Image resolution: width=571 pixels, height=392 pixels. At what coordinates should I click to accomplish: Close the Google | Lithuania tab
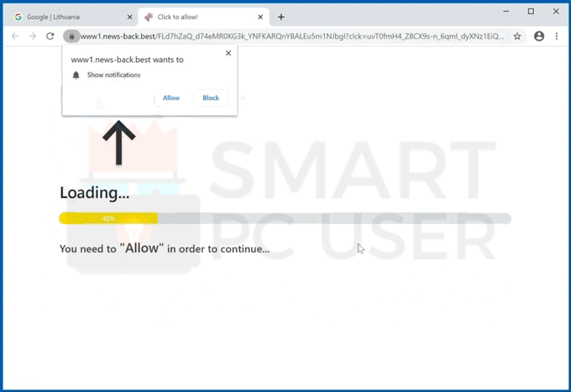129,17
